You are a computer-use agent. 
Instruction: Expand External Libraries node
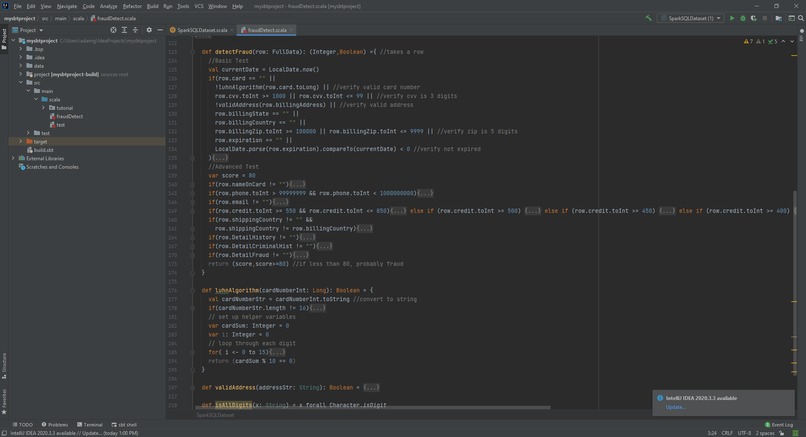[13, 158]
